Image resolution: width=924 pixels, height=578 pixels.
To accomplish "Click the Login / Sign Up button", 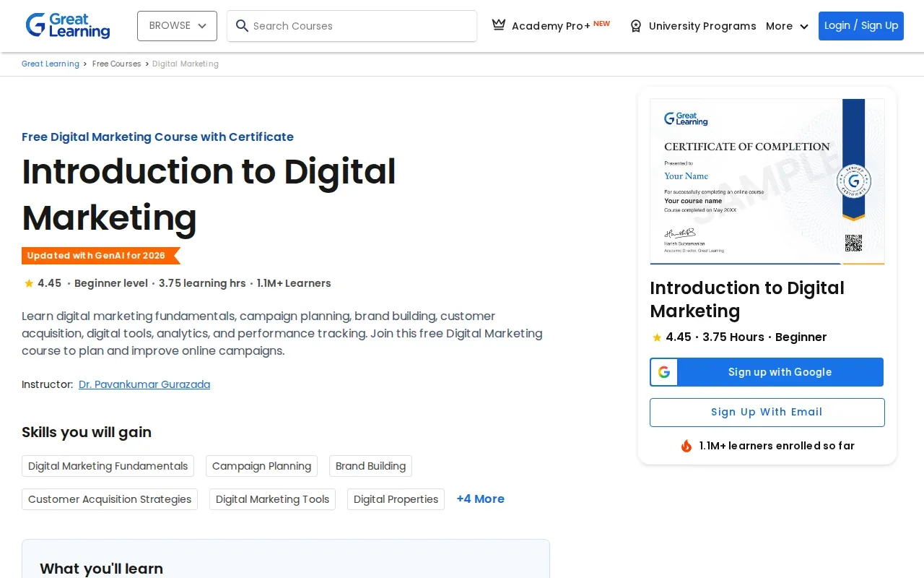I will (x=861, y=26).
